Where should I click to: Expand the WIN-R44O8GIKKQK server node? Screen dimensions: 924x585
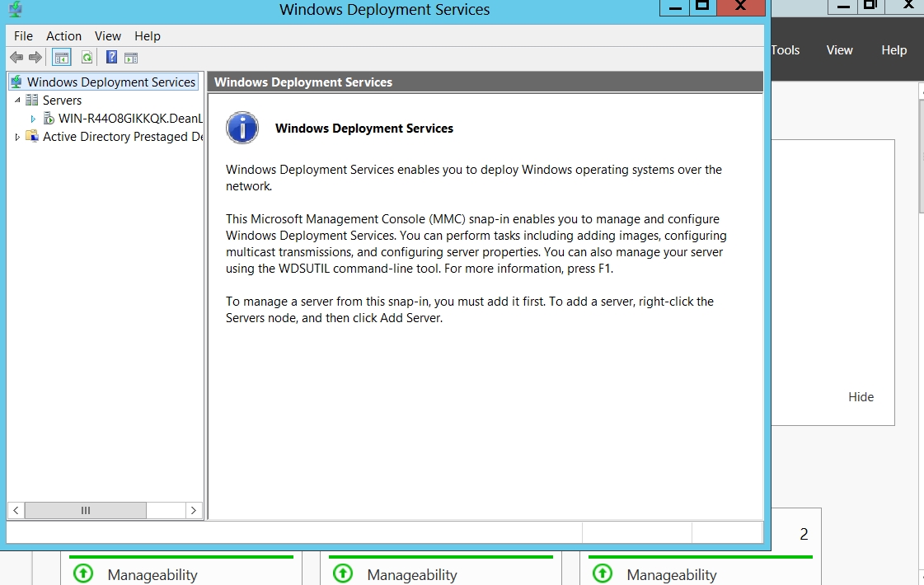(33, 119)
